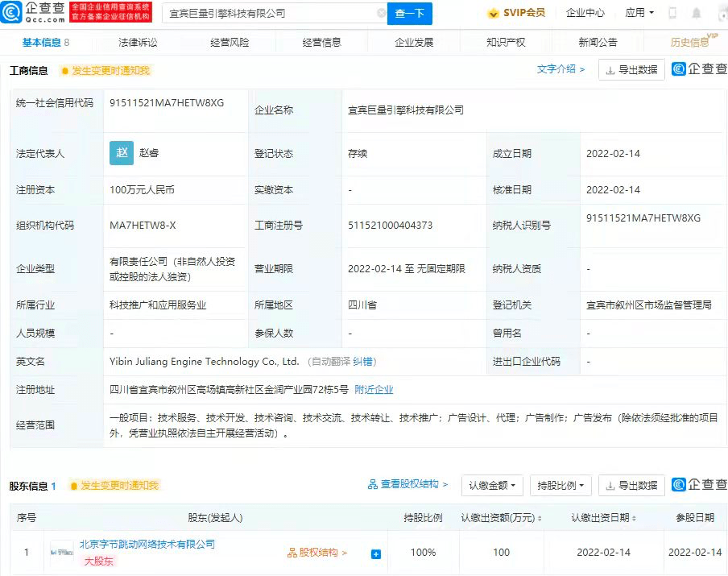Expand the 持股比例 dropdown filter
The image size is (728, 576).
560,486
